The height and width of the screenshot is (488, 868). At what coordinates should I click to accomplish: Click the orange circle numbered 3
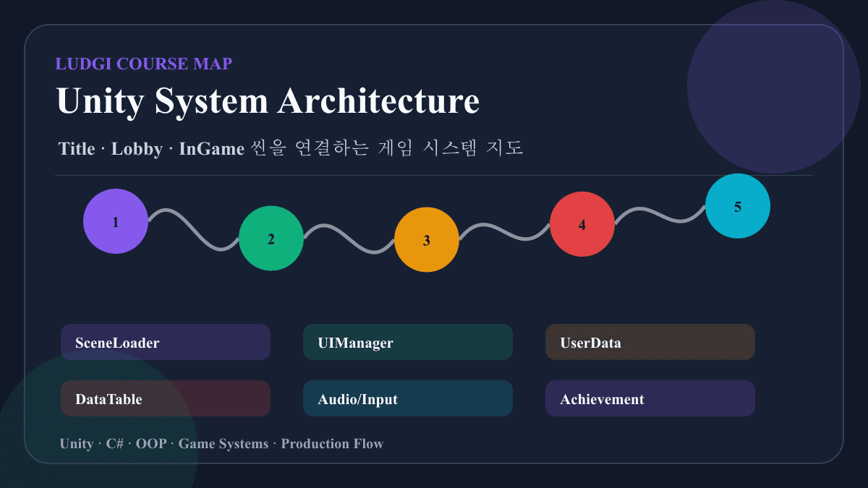click(427, 240)
